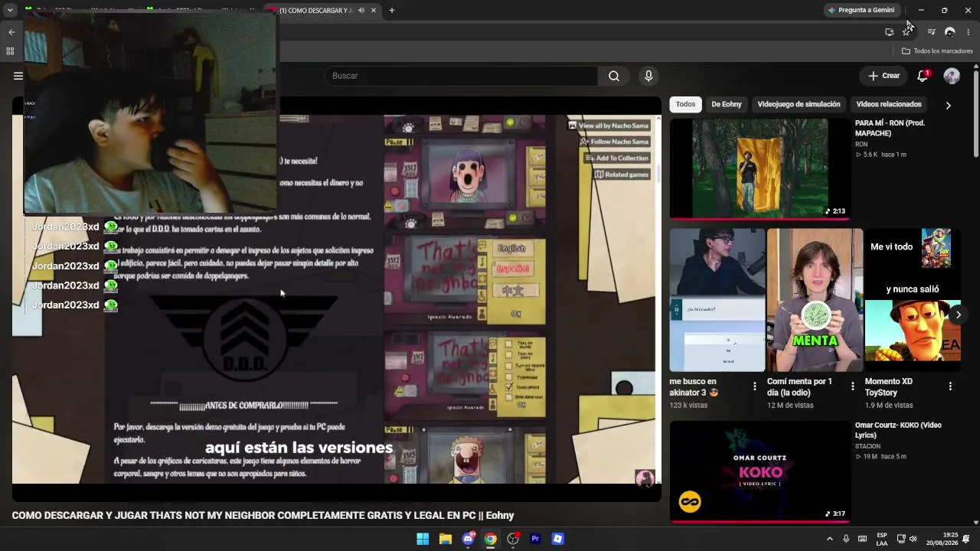Viewport: 980px width, 551px height.
Task: Open OBS Studio from the taskbar
Action: [513, 539]
